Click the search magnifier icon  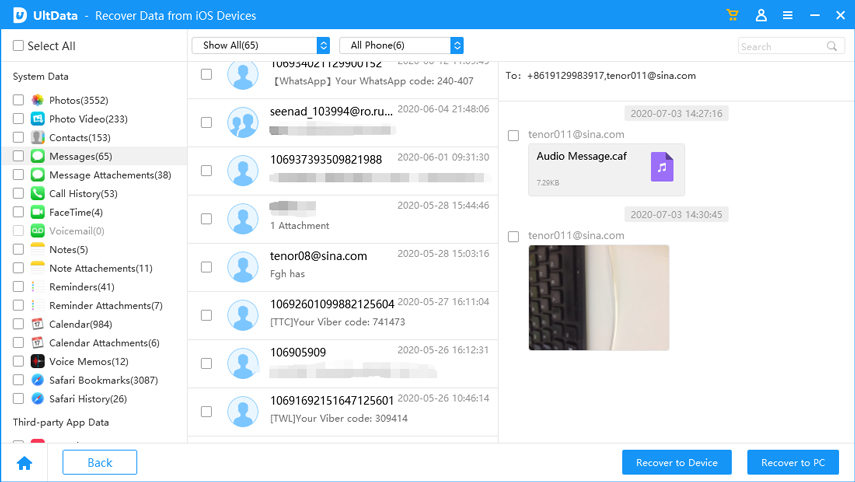point(831,46)
